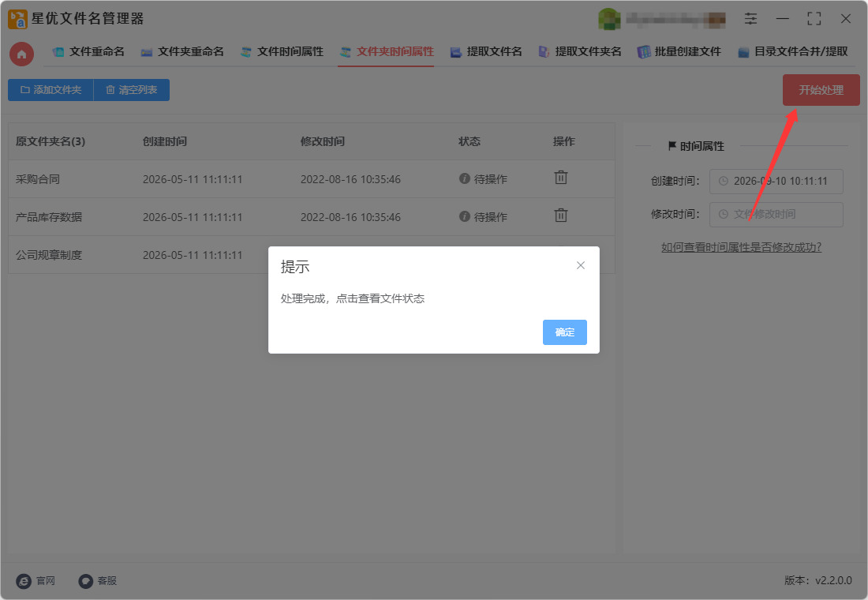The width and height of the screenshot is (868, 600).
Task: Click the red home icon
Action: [x=21, y=54]
